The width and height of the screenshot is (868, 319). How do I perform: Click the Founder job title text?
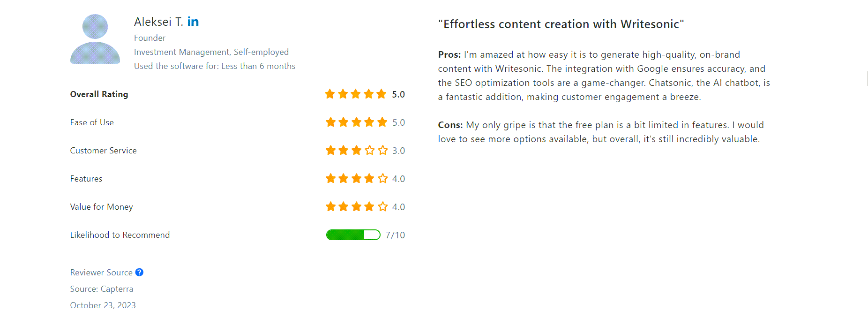click(x=150, y=38)
